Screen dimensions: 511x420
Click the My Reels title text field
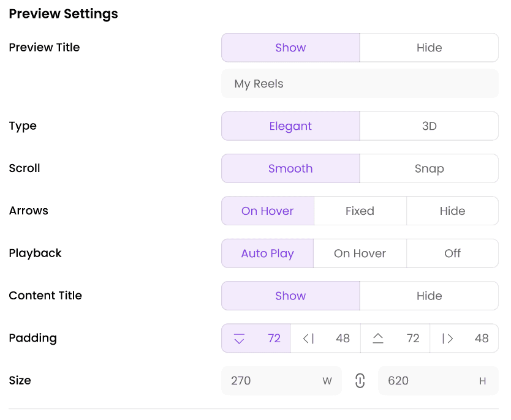(x=360, y=84)
